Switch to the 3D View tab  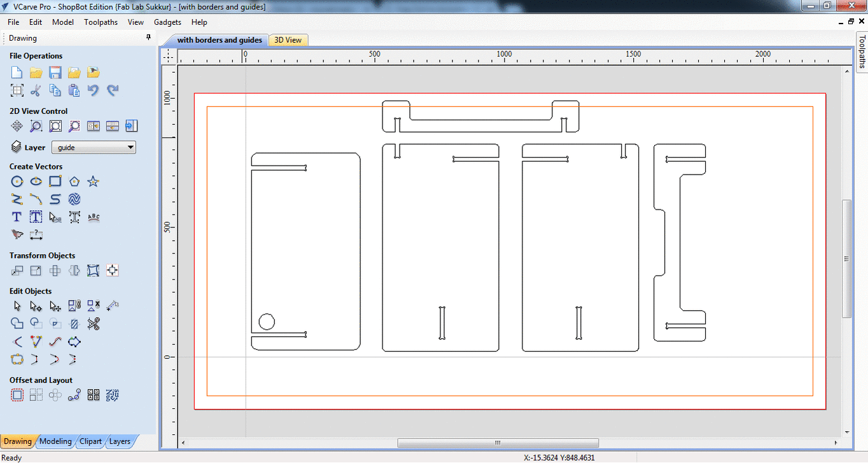[x=288, y=40]
